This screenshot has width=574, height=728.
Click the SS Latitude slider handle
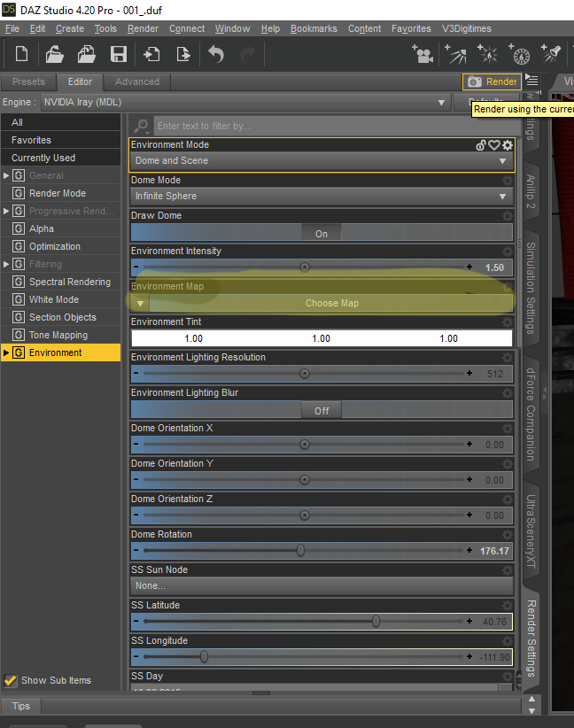tap(376, 621)
